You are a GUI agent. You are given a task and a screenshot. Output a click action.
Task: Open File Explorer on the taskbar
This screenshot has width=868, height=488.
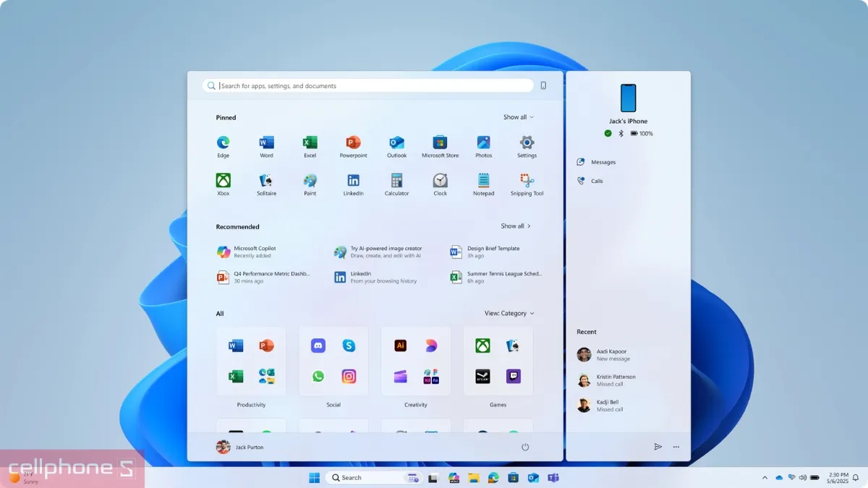473,477
